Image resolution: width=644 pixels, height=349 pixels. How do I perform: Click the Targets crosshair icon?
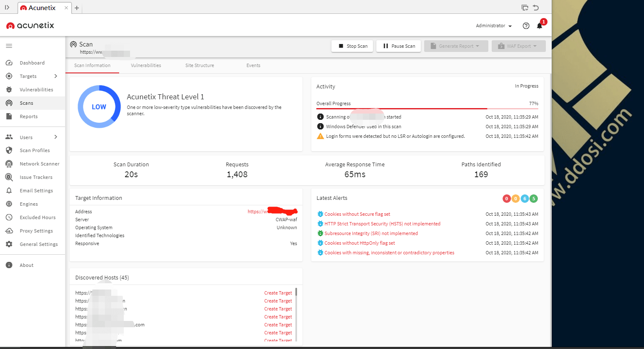tap(9, 76)
